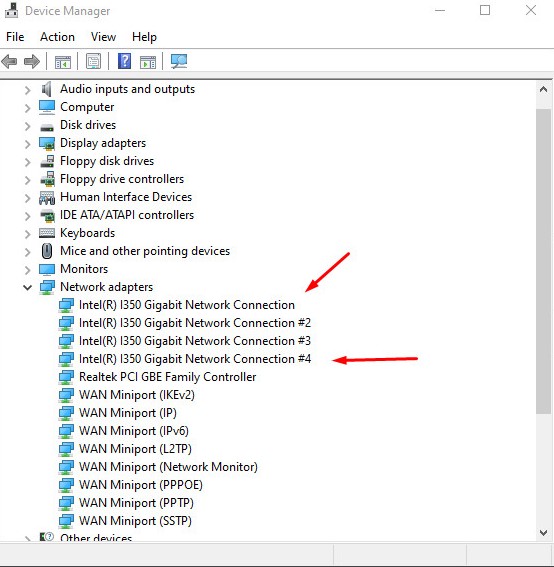Select WAN Miniport (IPv6)

[x=134, y=431]
